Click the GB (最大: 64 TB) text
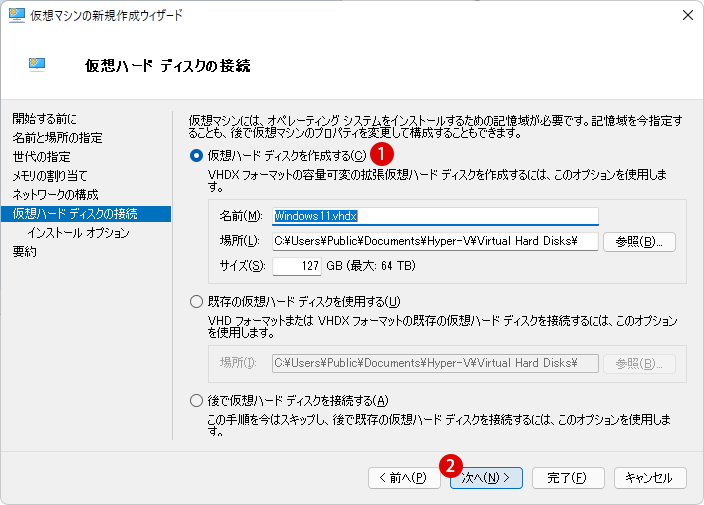Viewport: 704px width, 505px height. coord(371,266)
